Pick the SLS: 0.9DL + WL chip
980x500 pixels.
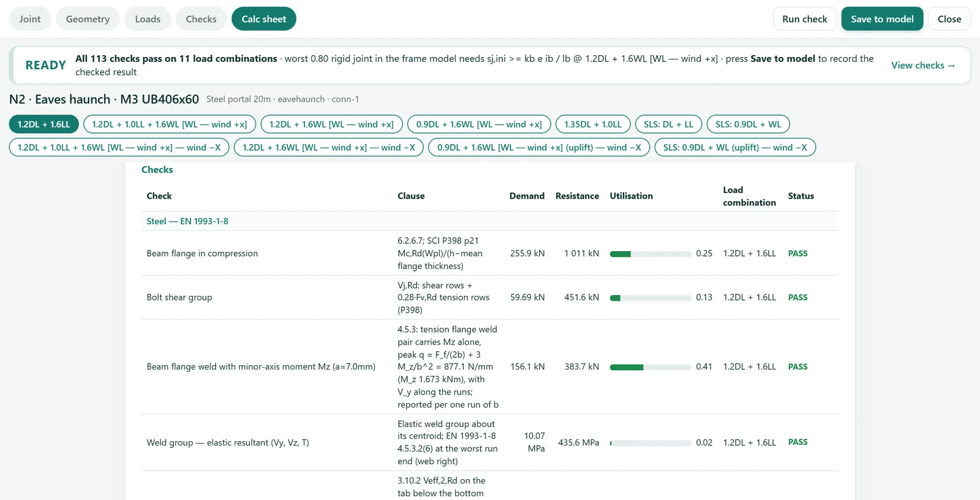pyautogui.click(x=748, y=124)
